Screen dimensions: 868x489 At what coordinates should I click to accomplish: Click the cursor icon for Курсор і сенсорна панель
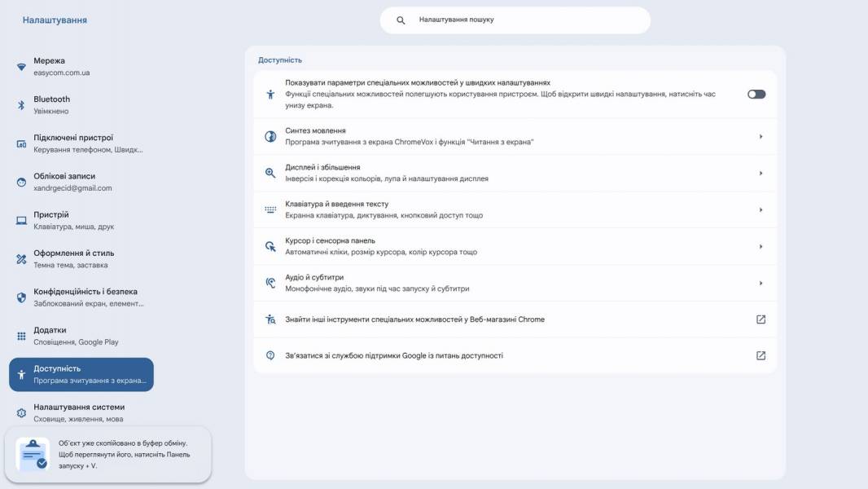[270, 246]
